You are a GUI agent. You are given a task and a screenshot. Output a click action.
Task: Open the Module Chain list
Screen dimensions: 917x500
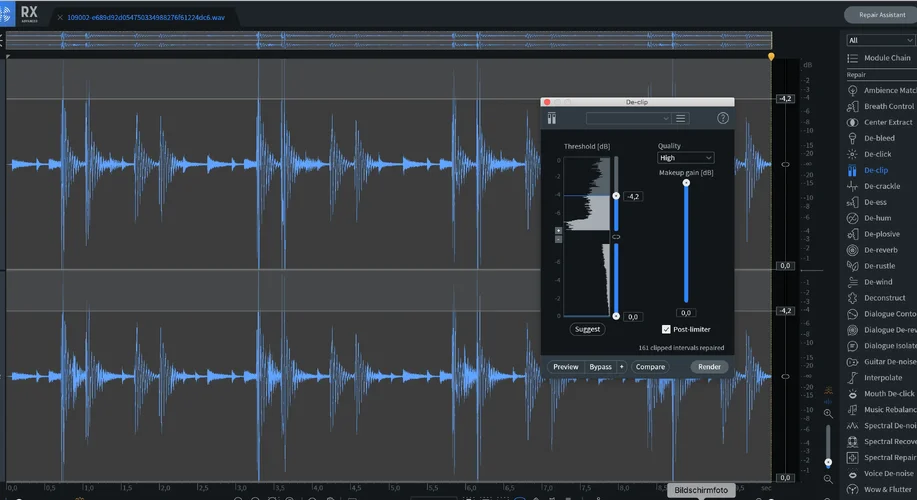point(886,58)
